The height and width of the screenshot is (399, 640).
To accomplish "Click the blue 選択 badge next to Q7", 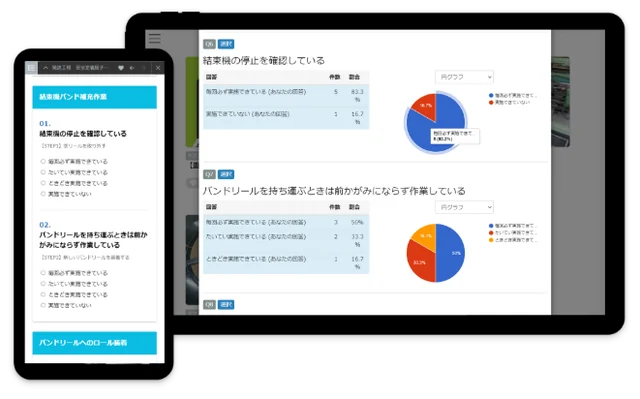I will point(226,174).
